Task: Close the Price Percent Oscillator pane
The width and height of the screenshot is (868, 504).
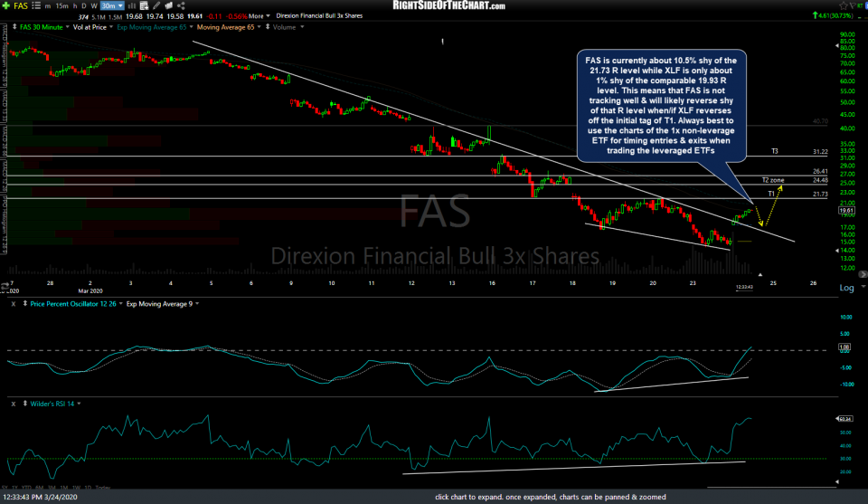Action: click(14, 304)
